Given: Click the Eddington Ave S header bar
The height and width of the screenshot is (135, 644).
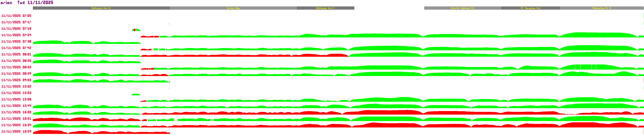Looking at the screenshot, I should tap(325, 8).
